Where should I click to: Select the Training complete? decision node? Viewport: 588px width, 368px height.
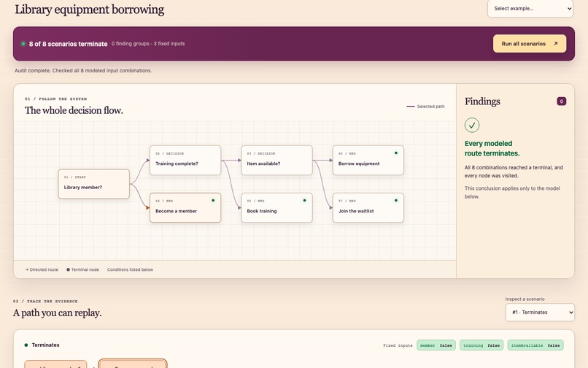pos(185,161)
